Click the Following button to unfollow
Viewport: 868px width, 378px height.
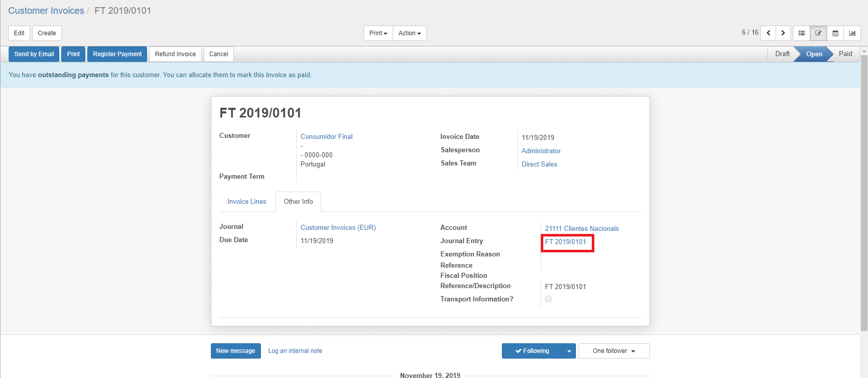click(532, 351)
